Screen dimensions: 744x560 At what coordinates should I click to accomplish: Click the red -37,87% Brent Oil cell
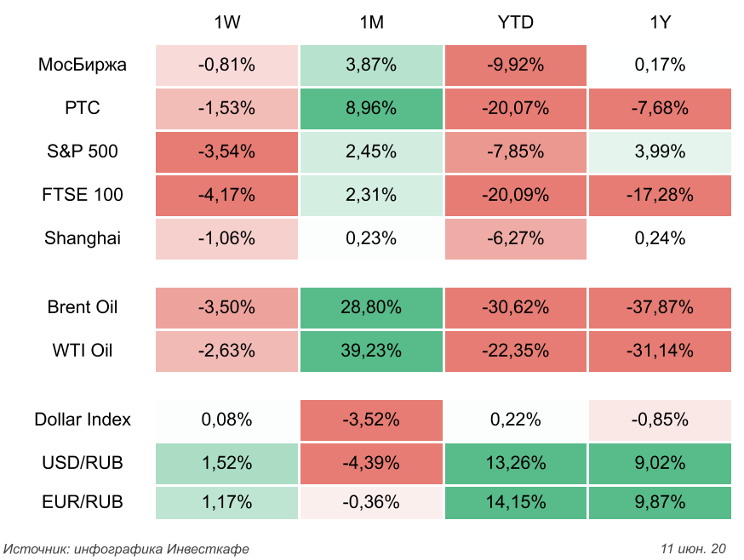point(660,307)
